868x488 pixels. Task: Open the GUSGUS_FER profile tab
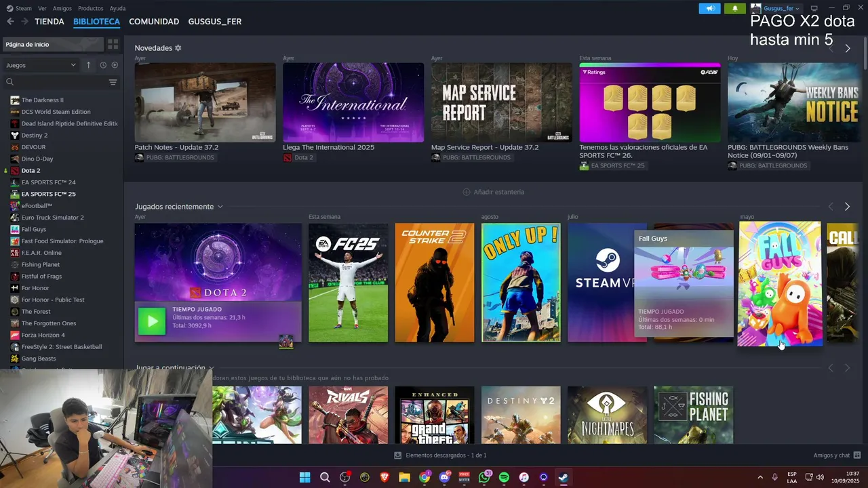click(215, 22)
